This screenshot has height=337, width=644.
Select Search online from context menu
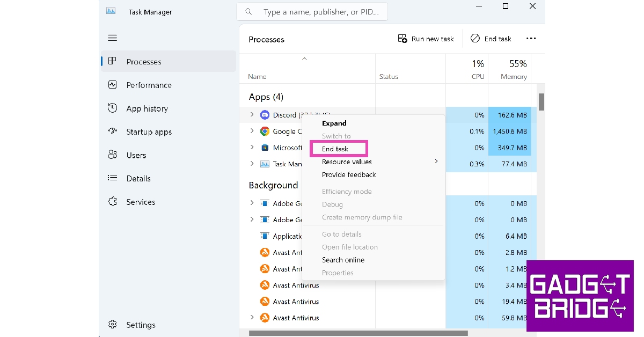pyautogui.click(x=343, y=260)
